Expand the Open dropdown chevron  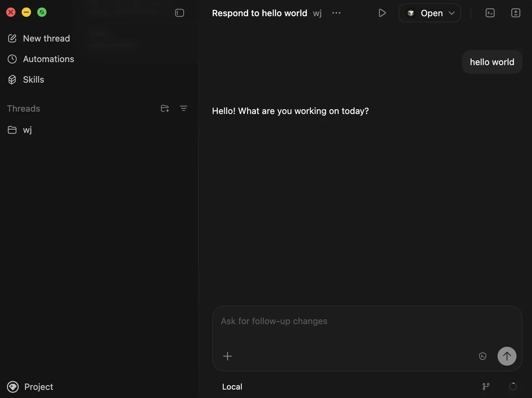(452, 13)
